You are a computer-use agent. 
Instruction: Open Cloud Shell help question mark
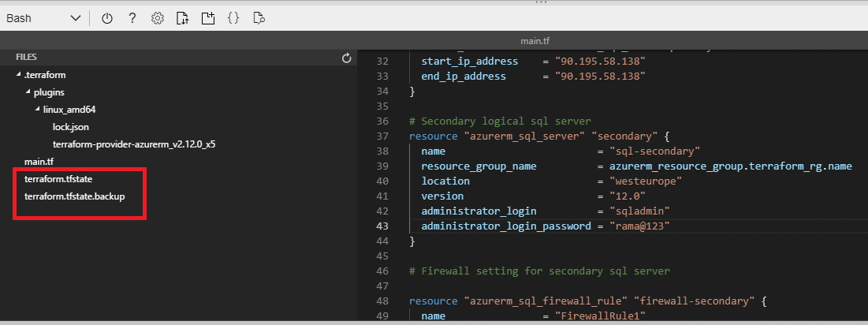(132, 18)
